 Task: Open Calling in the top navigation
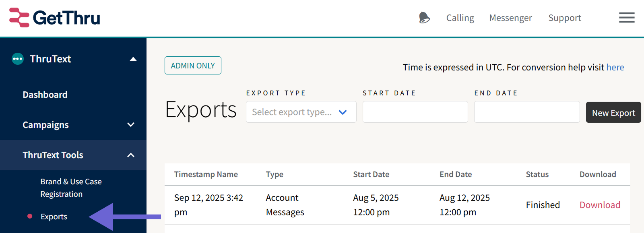coord(460,18)
